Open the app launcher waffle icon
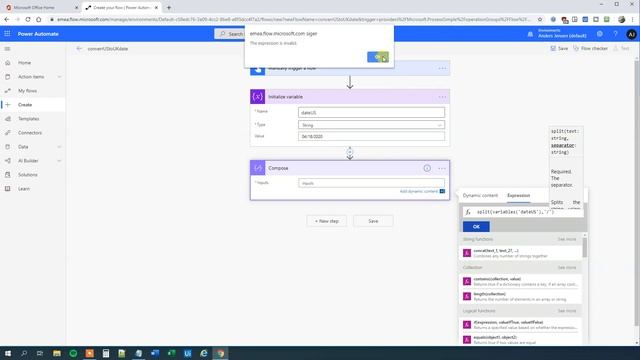Viewport: 640px width, 360px height. pyautogui.click(x=7, y=34)
